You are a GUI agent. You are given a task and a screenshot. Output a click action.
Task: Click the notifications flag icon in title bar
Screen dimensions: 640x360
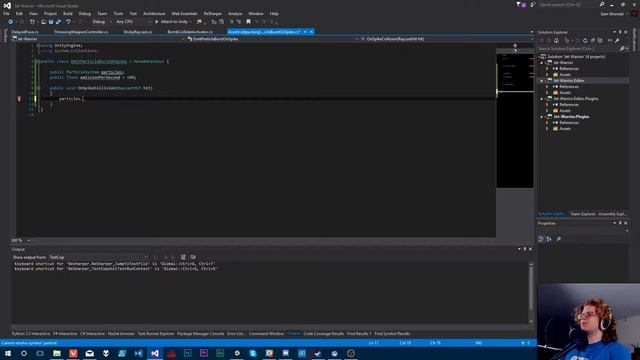tap(520, 4)
